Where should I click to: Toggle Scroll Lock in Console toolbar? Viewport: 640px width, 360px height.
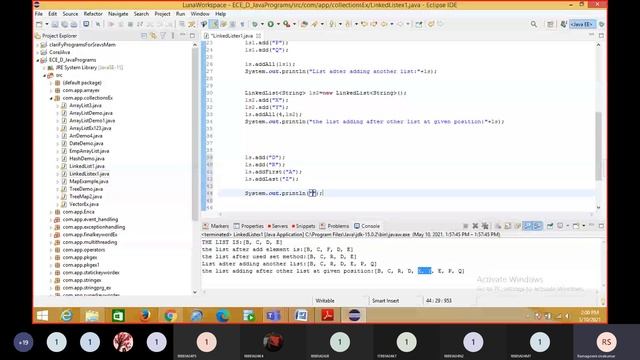(x=508, y=226)
